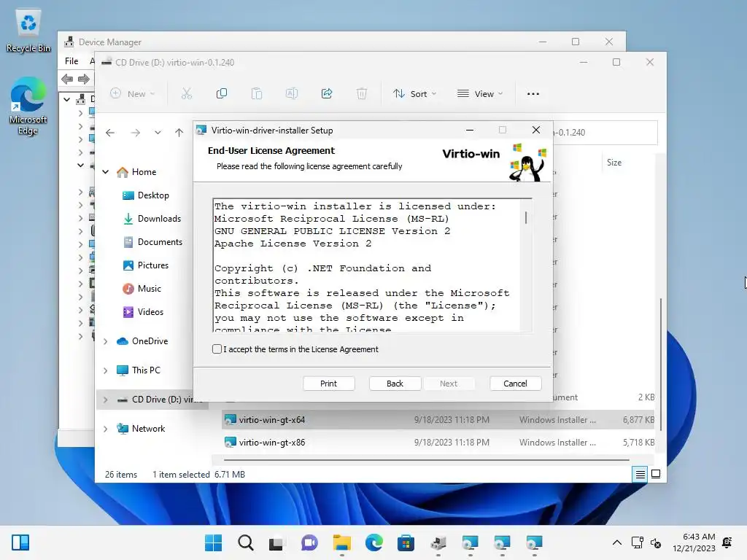Viewport: 747px width, 560px height.
Task: Open File Explorer from taskbar
Action: (x=341, y=542)
